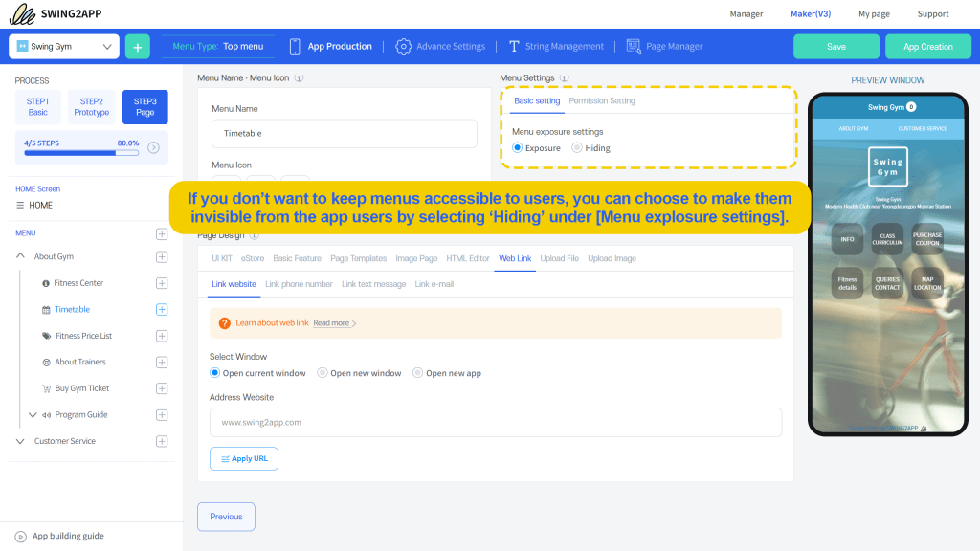Choose Open new app option
Image resolution: width=980 pixels, height=551 pixels.
click(418, 373)
